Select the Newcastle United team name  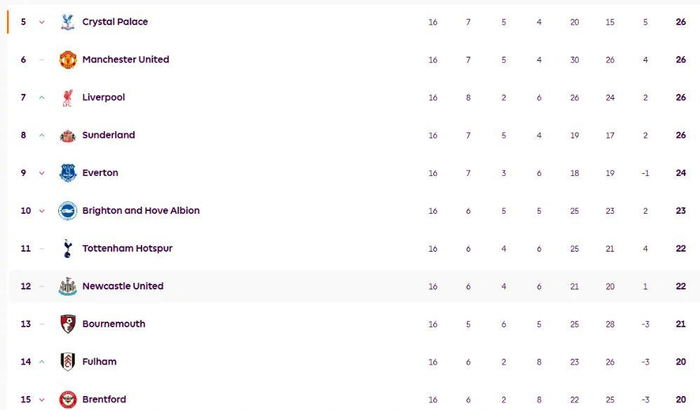[x=122, y=286]
